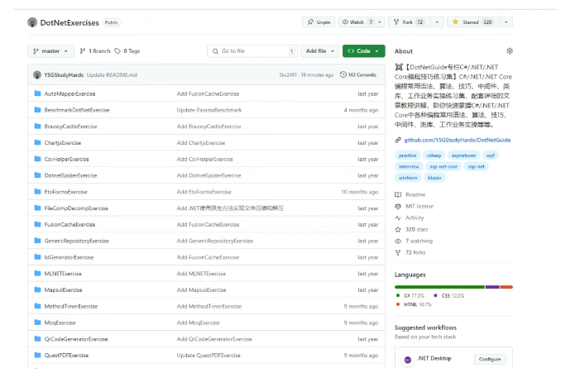Unpin the repository with Unpin button
Screen dimensions: 561x392
pyautogui.click(x=319, y=22)
